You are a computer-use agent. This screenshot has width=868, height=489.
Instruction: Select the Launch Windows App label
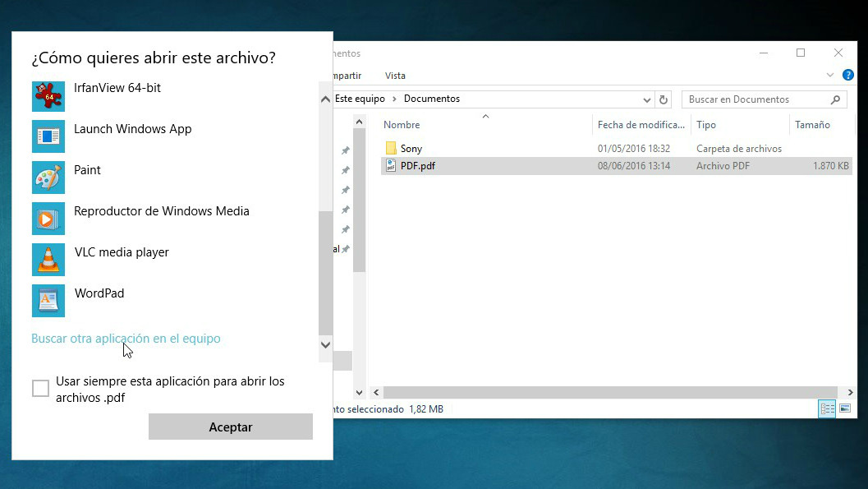coord(133,129)
